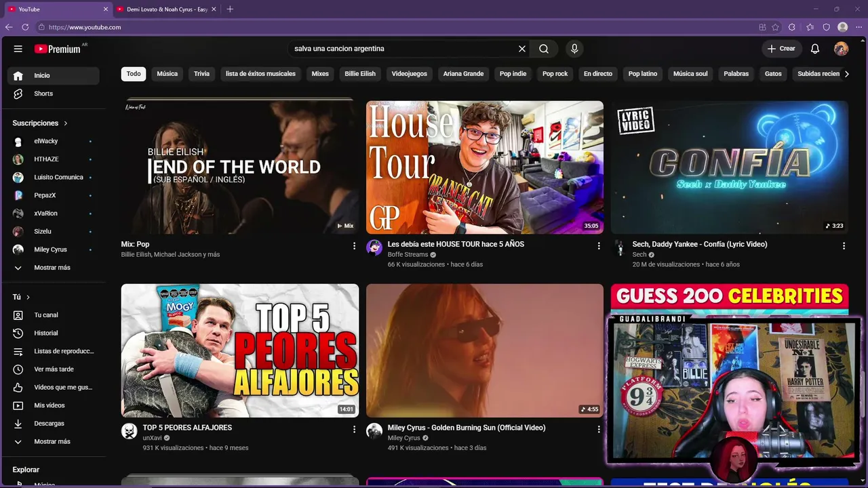Select the En directo filter chip

598,74
